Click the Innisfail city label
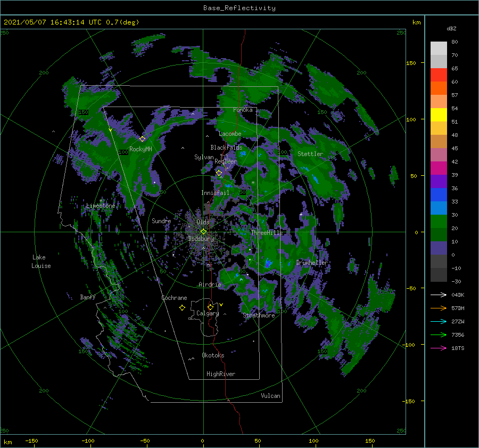 point(215,193)
